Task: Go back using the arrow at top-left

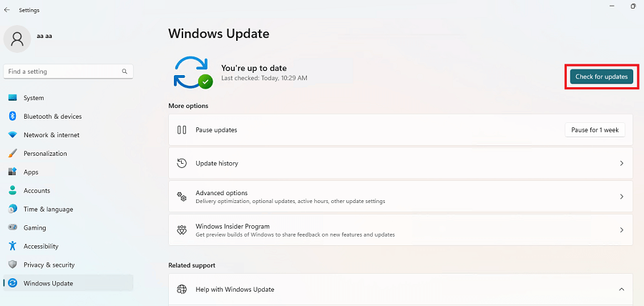Action: click(7, 10)
